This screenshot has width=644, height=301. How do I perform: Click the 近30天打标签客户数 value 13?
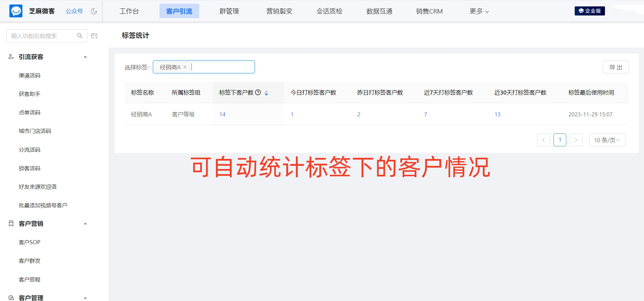(497, 114)
